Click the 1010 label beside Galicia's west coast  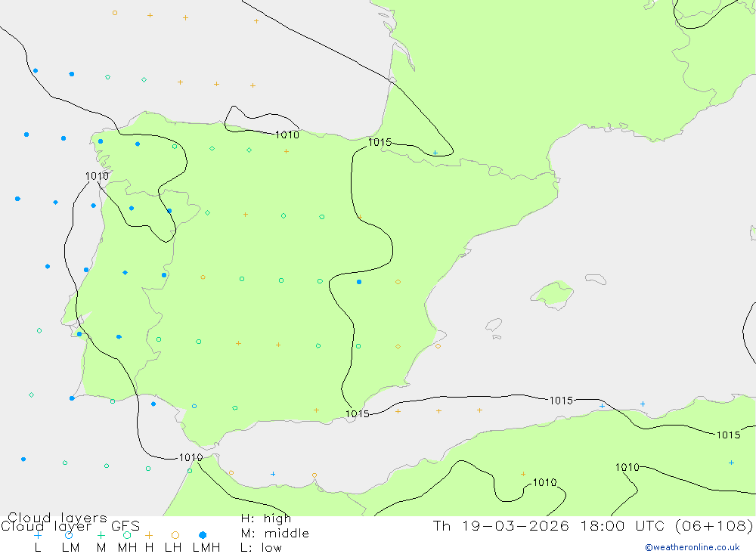[x=97, y=176]
